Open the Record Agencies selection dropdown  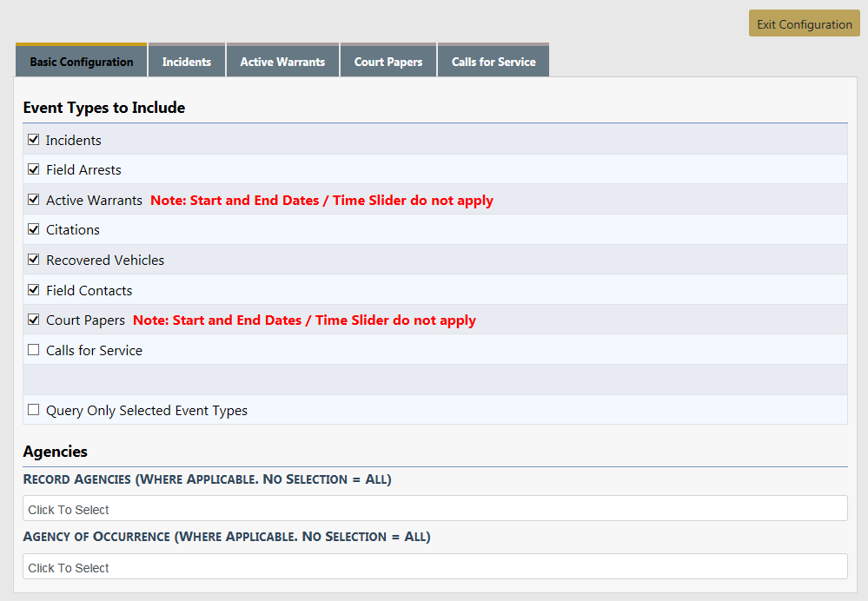[x=434, y=509]
